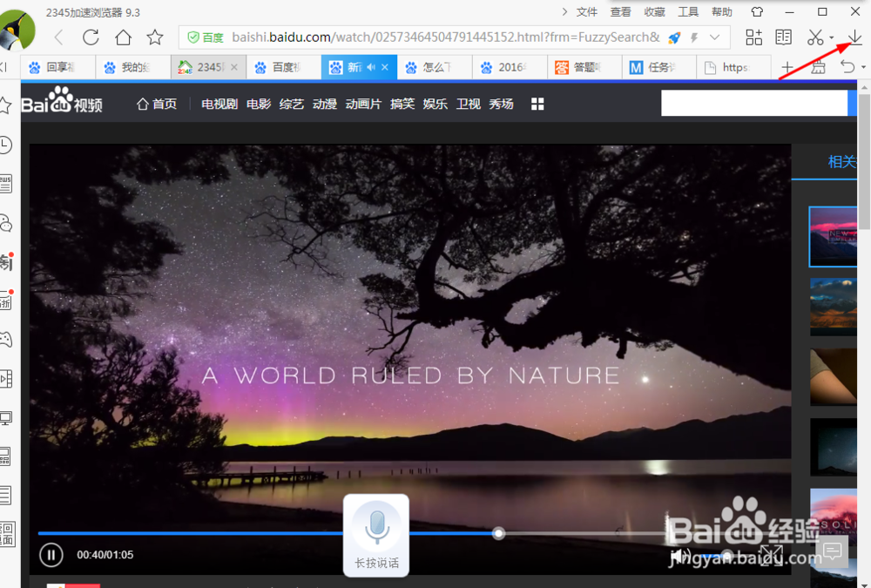Image resolution: width=871 pixels, height=588 pixels.
Task: Open the 搞笑 category
Action: [x=402, y=104]
